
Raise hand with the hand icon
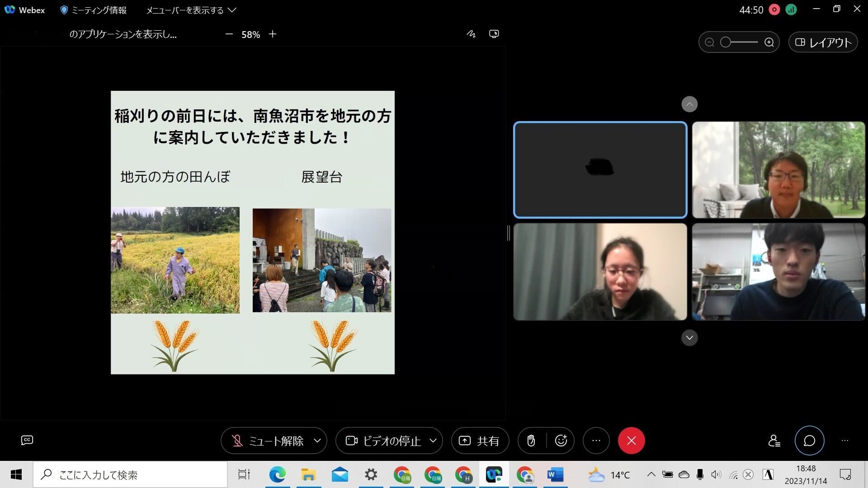[531, 441]
